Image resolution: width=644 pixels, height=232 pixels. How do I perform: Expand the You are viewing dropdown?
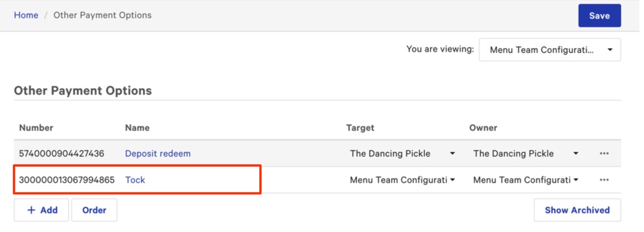[550, 50]
